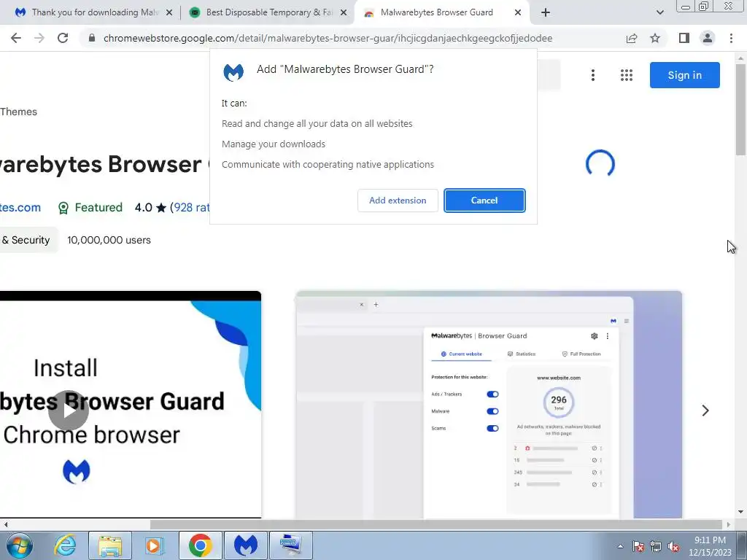Close the Thank you for downloading tab
This screenshot has height=560, width=747.
(169, 13)
